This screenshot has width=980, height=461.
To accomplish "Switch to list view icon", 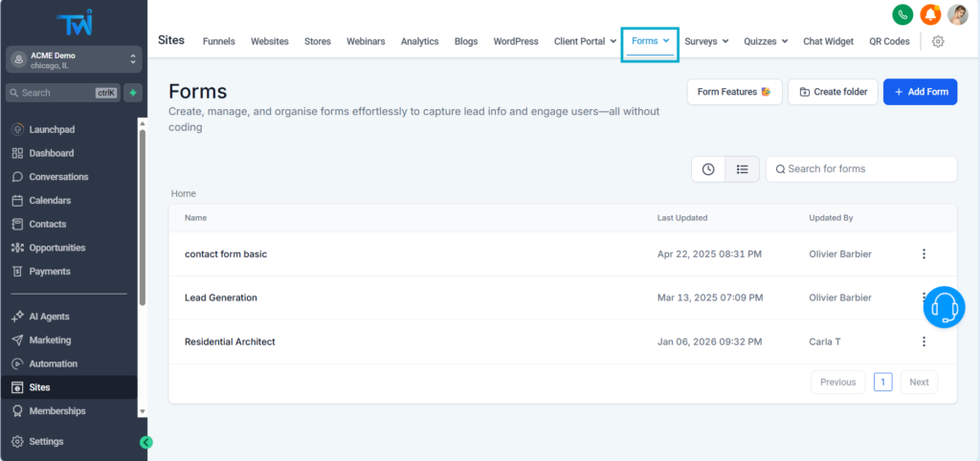I will (x=743, y=169).
